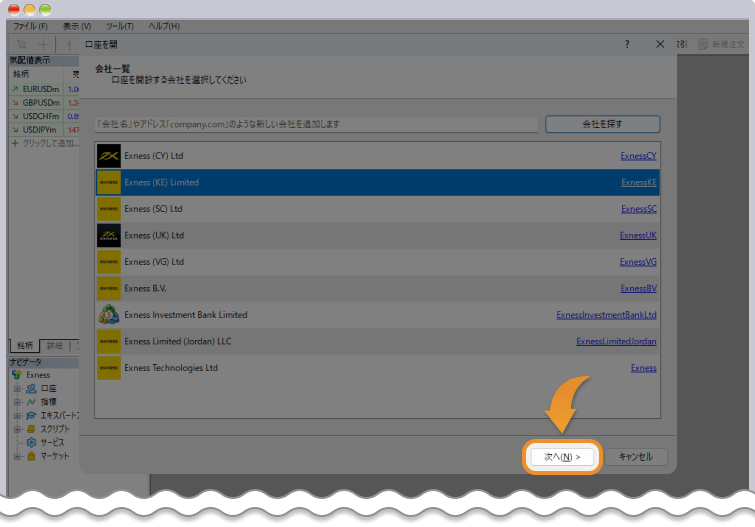Screen dimensions: 755x527
Task: Click the Exness Investment Bank Limited icon
Action: point(108,315)
